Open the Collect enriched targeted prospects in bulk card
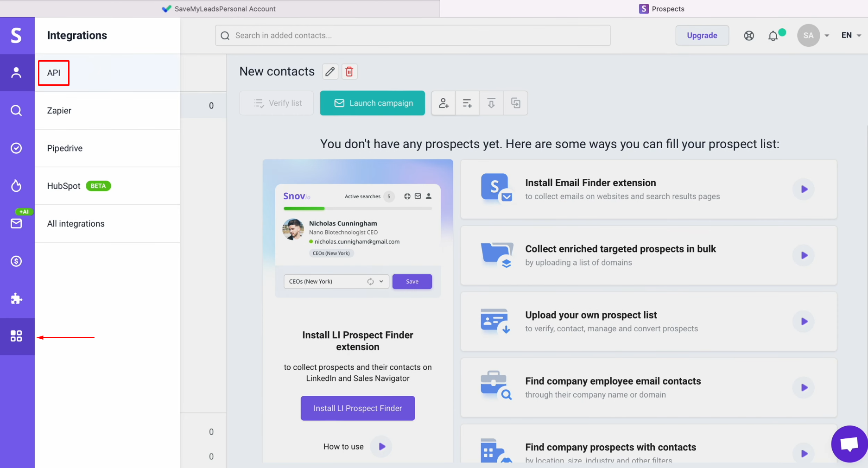 [649, 255]
